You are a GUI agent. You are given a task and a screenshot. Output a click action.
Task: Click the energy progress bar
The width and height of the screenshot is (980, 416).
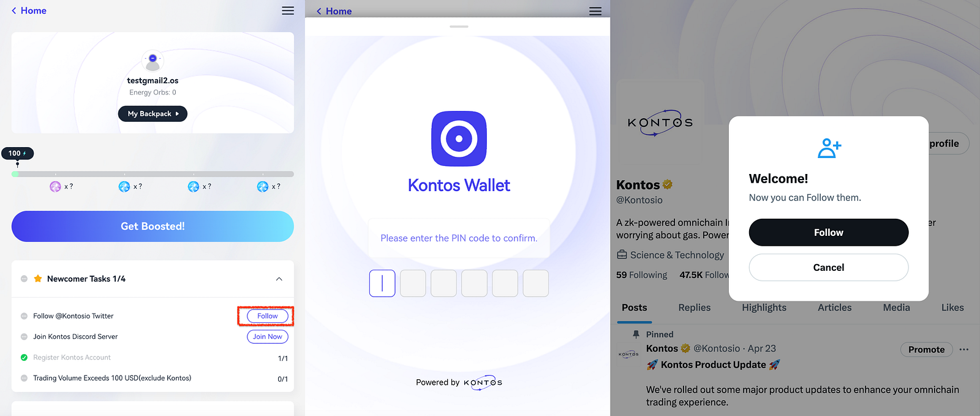coord(153,174)
